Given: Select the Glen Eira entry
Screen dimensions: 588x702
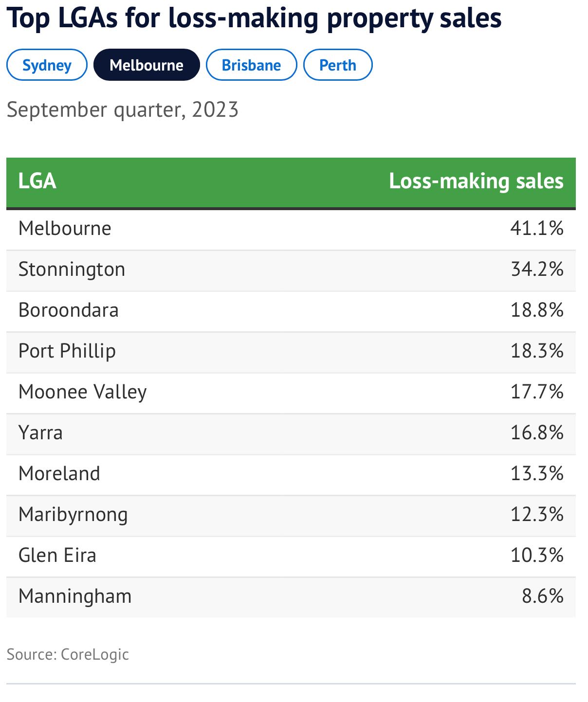Looking at the screenshot, I should [x=57, y=555].
